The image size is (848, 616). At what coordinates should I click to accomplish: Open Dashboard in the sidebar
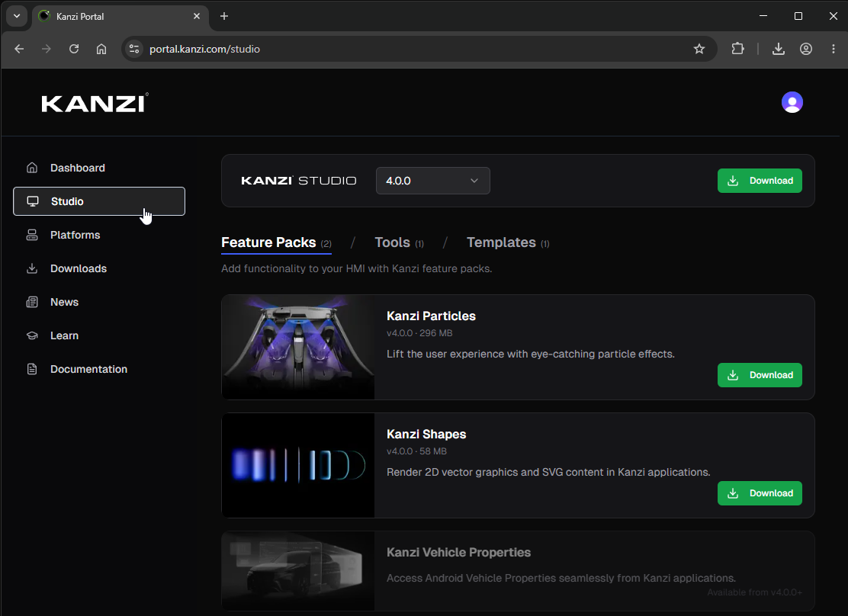[99, 168]
